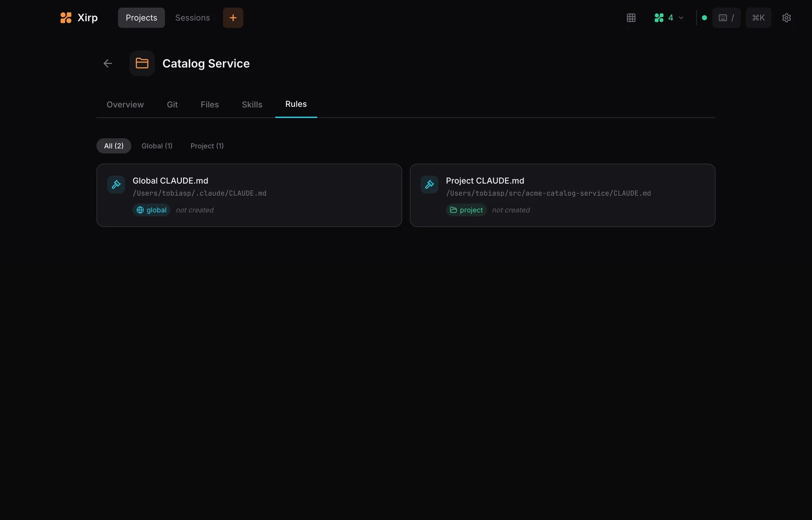Screen dimensions: 812x520
Task: Open the grid view icon
Action: [631, 18]
